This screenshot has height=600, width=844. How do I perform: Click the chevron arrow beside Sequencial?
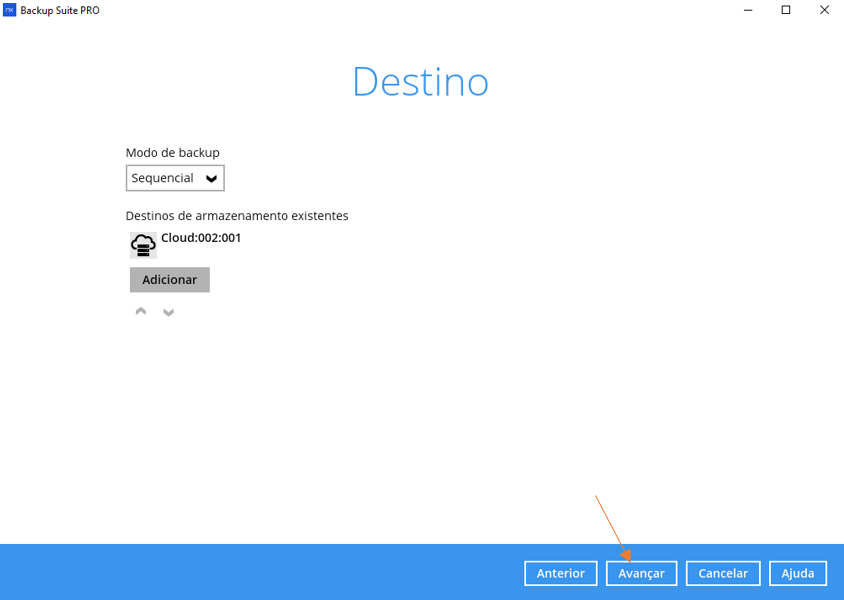[211, 179]
